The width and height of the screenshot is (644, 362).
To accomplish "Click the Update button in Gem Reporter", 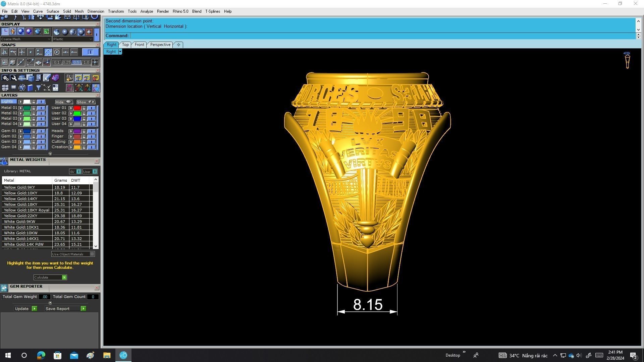I will (25, 309).
